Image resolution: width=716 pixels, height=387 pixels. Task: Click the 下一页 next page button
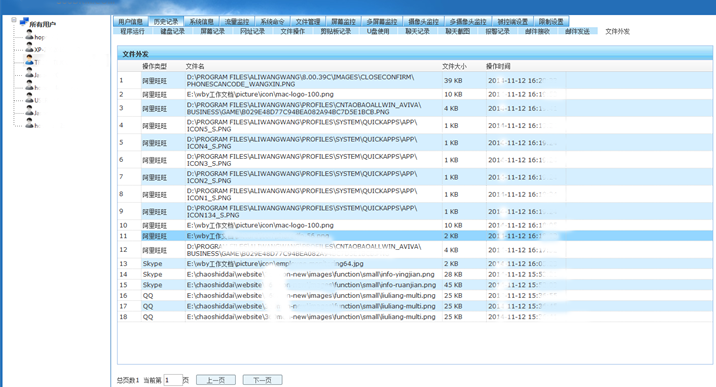tap(262, 380)
